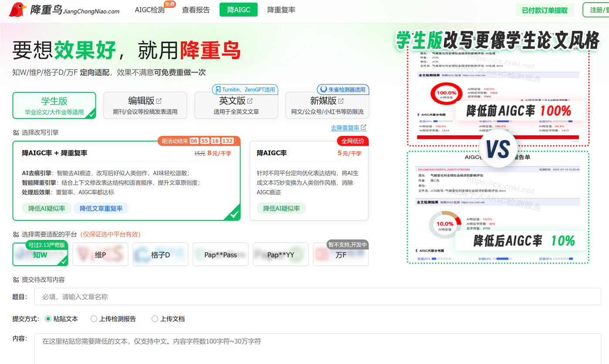Select the 粘贴文本 radio button
This screenshot has width=609, height=364.
(x=48, y=319)
